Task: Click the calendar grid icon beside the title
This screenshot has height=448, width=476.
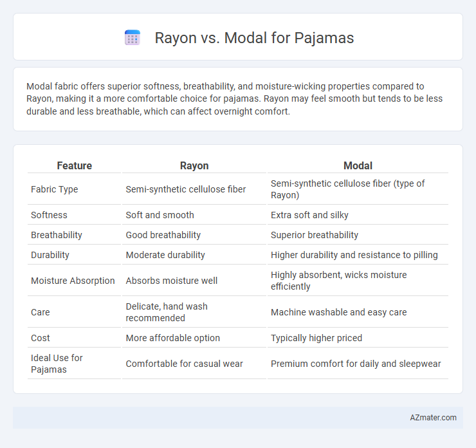Action: [x=133, y=38]
